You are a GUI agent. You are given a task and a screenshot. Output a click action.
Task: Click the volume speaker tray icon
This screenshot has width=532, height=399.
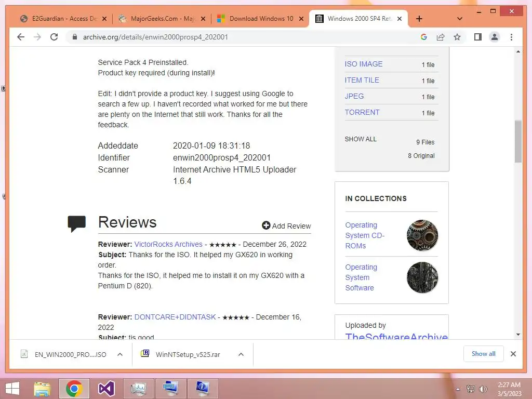483,389
